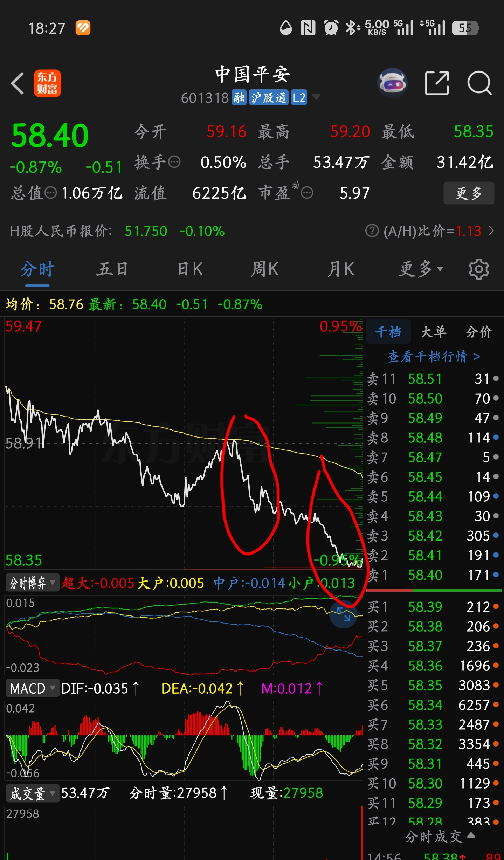Tap the H股人民币报价 row

(252, 231)
